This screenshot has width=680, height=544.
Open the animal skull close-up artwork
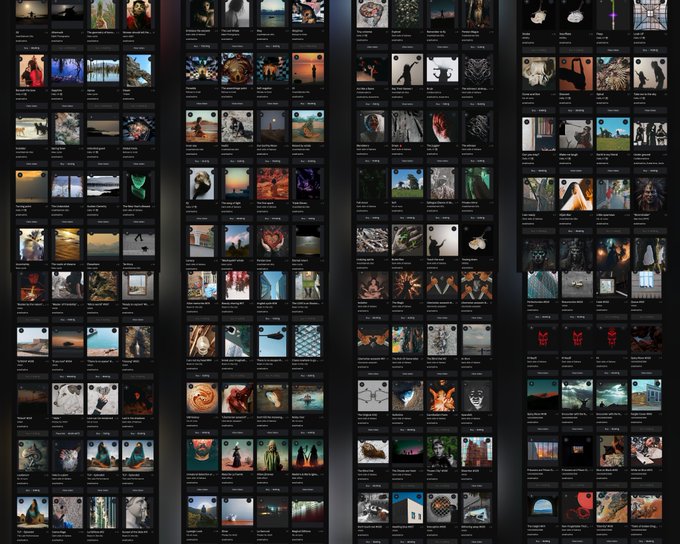tap(538, 73)
